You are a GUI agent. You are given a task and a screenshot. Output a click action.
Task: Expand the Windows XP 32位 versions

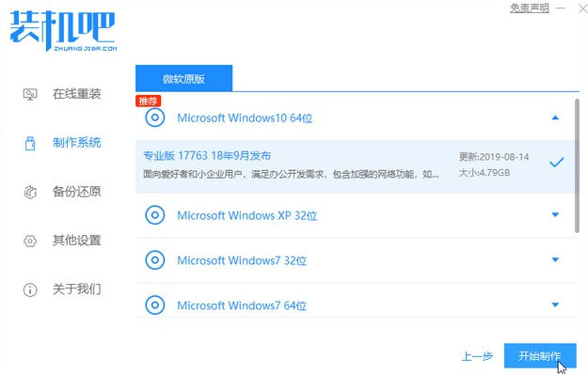[x=555, y=215]
